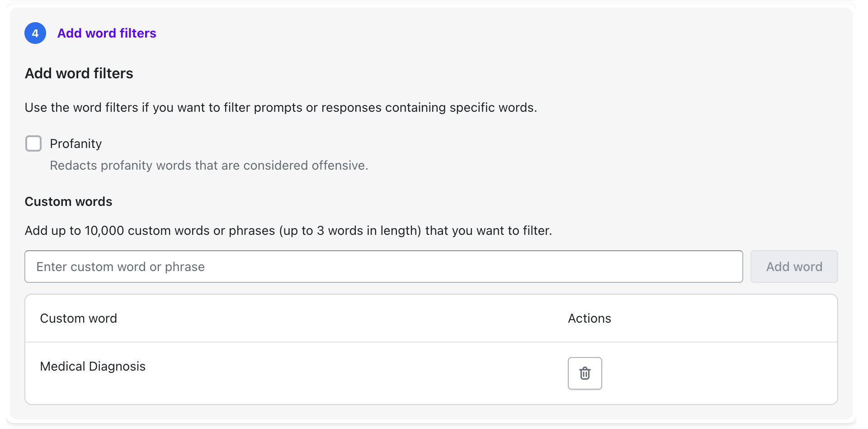The height and width of the screenshot is (429, 868).
Task: Click the Custom word column header
Action: [x=79, y=319]
